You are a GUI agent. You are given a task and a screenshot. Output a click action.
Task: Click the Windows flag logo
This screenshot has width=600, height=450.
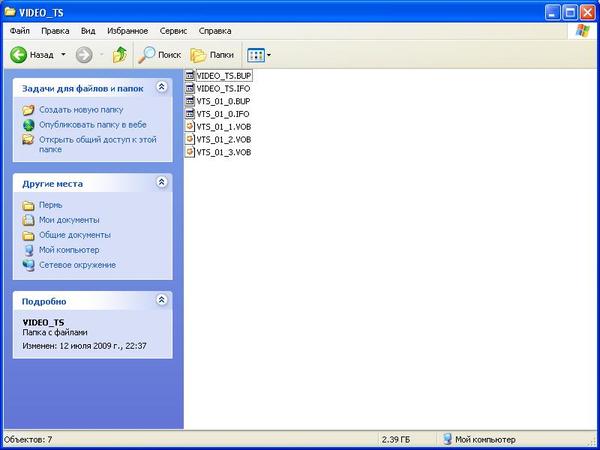[583, 31]
